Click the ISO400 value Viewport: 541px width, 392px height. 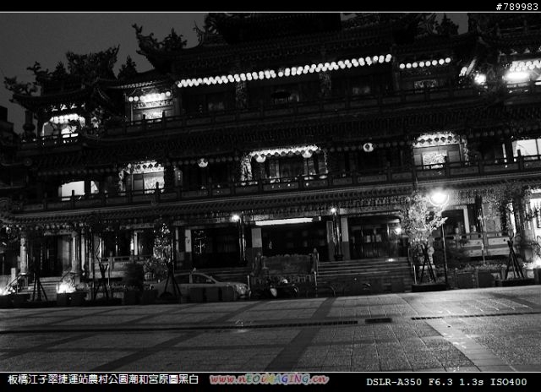(x=509, y=382)
